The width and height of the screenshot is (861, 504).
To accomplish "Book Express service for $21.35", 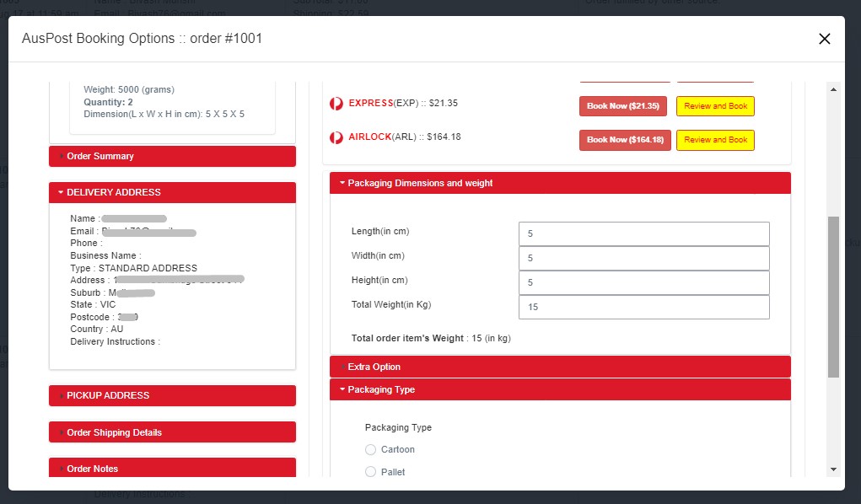I will [622, 106].
